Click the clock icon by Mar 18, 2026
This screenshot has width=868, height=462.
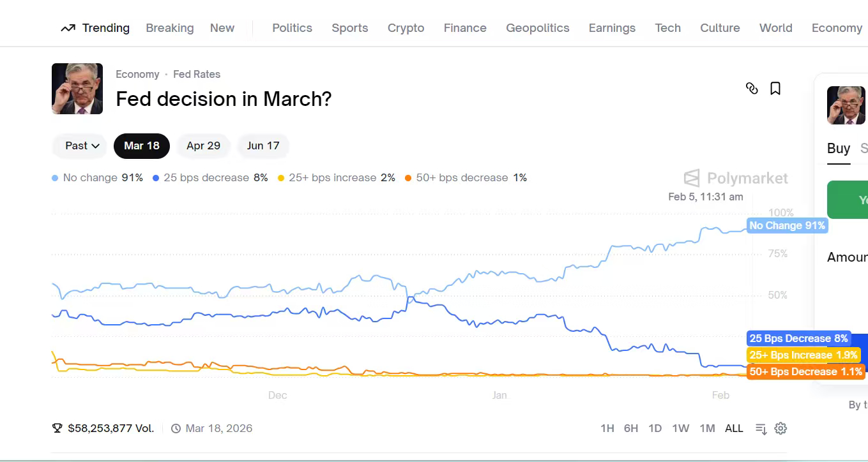click(x=176, y=429)
